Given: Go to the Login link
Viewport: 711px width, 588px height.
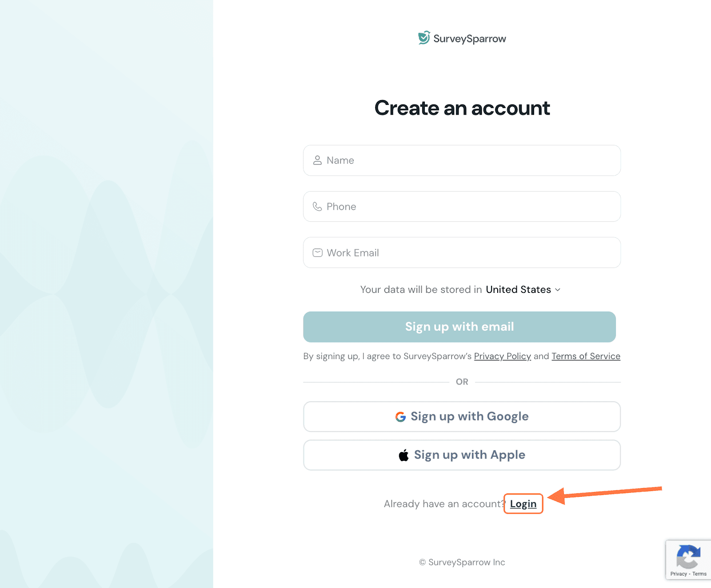Looking at the screenshot, I should coord(523,504).
